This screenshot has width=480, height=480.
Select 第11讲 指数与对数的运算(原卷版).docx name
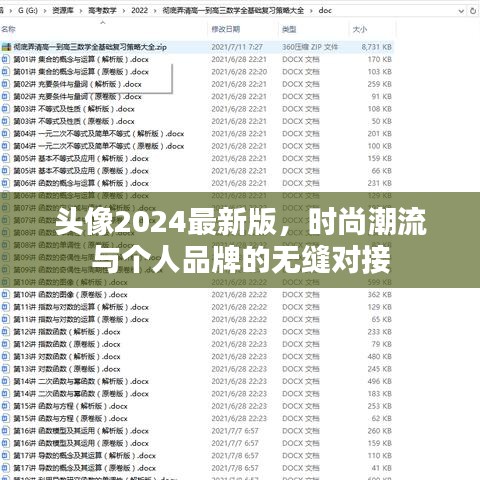(81, 319)
